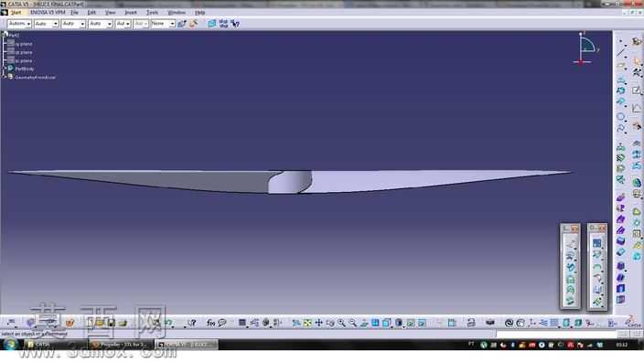644x362 pixels.
Task: Click the Circle tool in right toolbar
Action: coord(620,117)
